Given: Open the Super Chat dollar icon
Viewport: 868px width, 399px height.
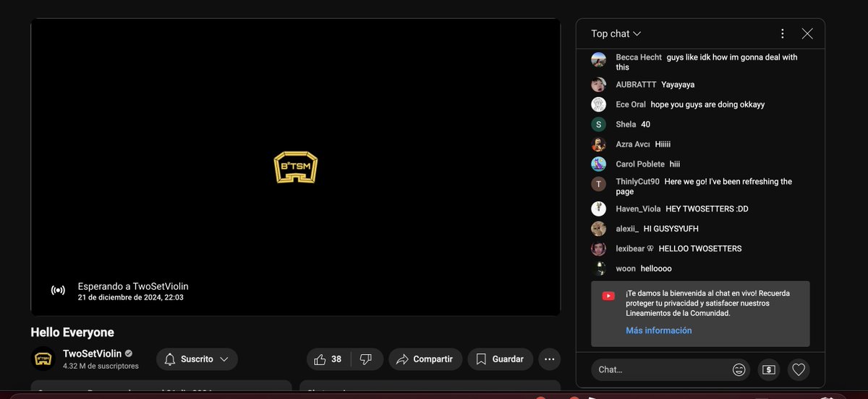Looking at the screenshot, I should click(769, 369).
